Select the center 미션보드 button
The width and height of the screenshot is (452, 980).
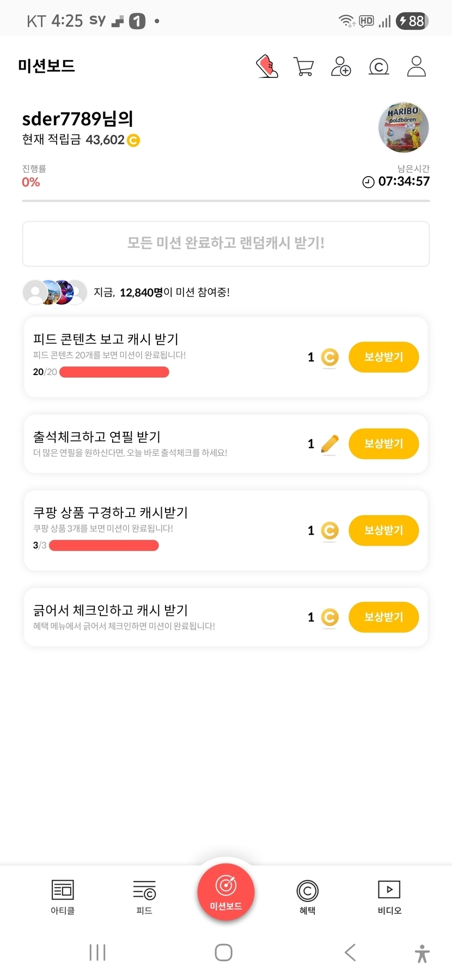tap(226, 892)
